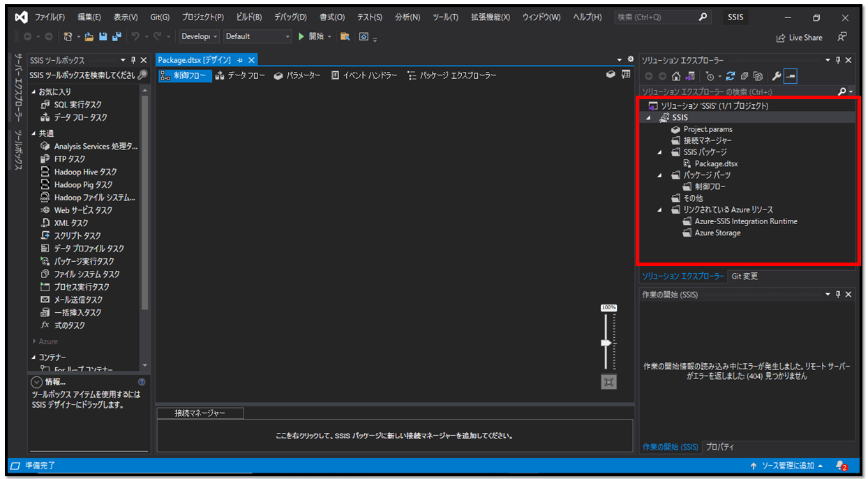Collapse the 情報 pane chevron

[37, 382]
